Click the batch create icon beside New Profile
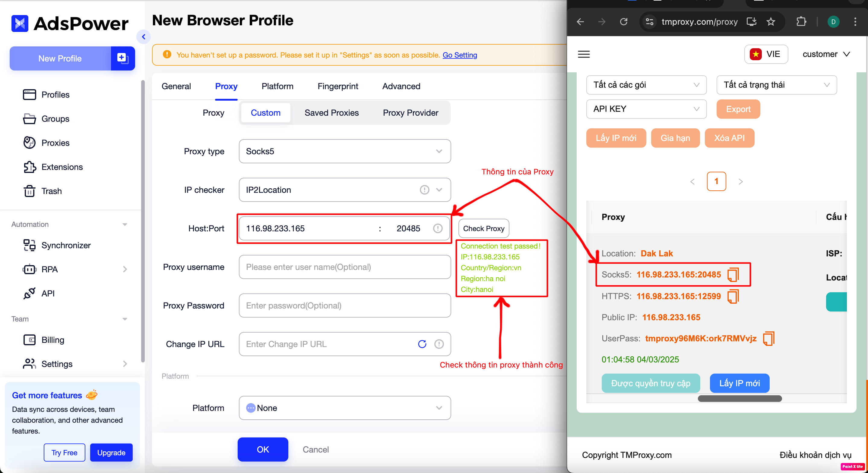Image resolution: width=868 pixels, height=473 pixels. pos(123,58)
